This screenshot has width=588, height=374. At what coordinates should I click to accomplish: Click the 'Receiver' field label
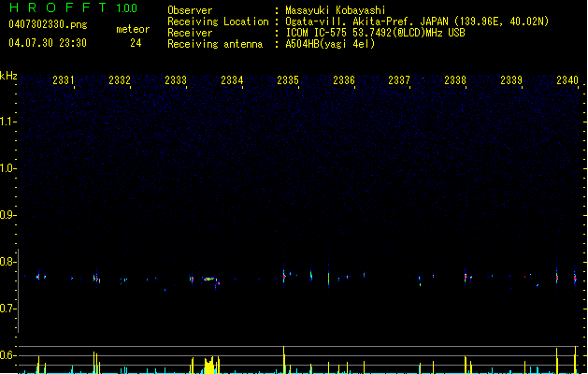[190, 33]
